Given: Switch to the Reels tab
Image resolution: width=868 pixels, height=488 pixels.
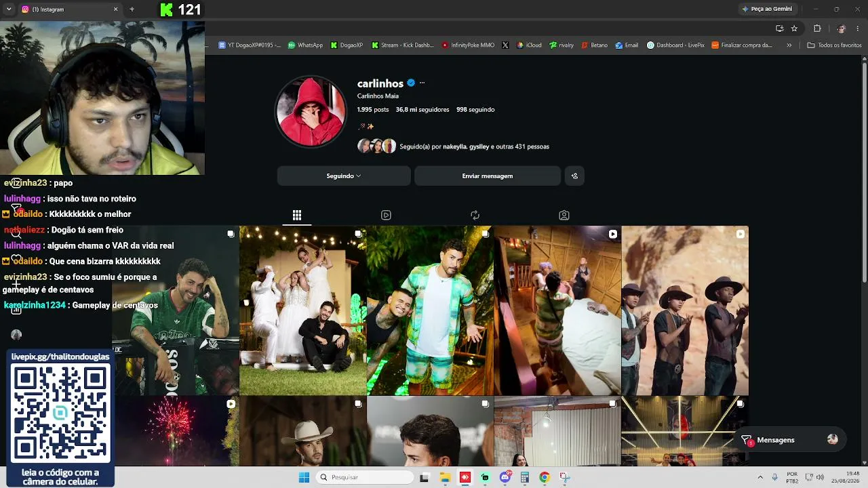Looking at the screenshot, I should point(386,215).
